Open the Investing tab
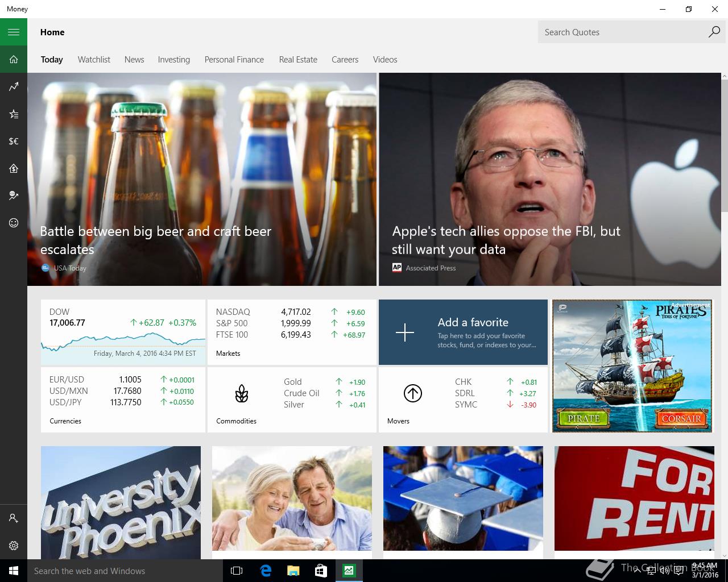This screenshot has height=582, width=728. pos(174,60)
